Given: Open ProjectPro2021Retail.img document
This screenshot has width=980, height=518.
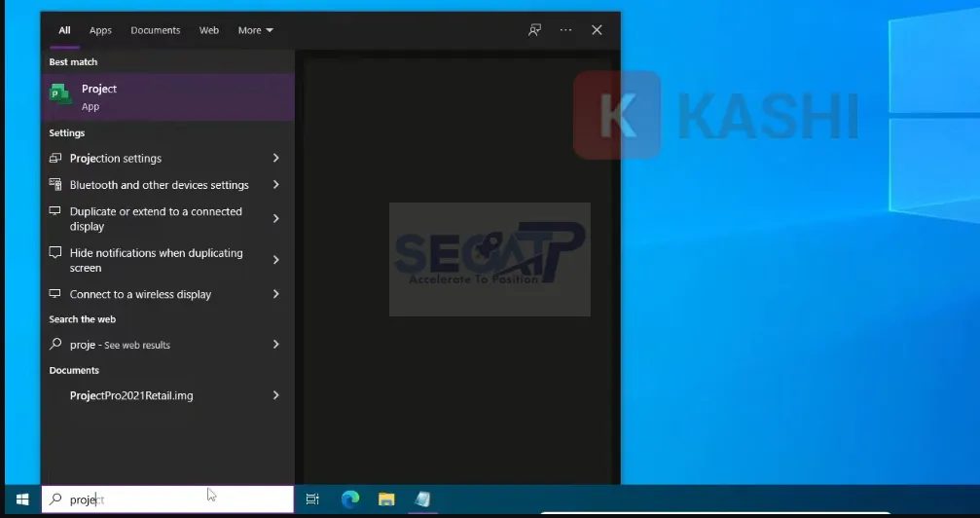Looking at the screenshot, I should pyautogui.click(x=167, y=395).
